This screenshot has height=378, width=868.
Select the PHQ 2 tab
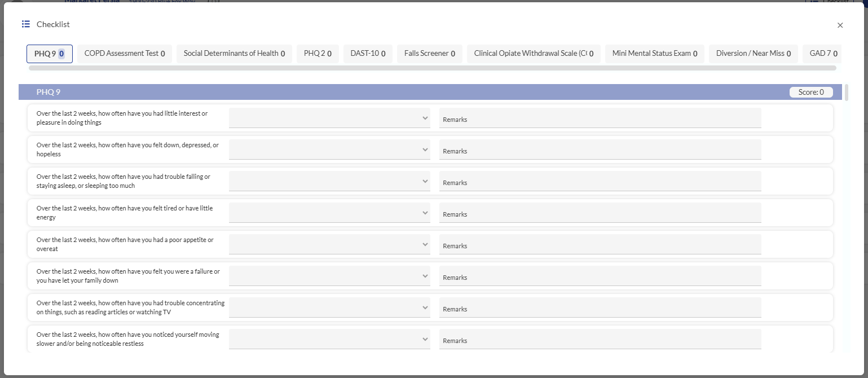[318, 54]
